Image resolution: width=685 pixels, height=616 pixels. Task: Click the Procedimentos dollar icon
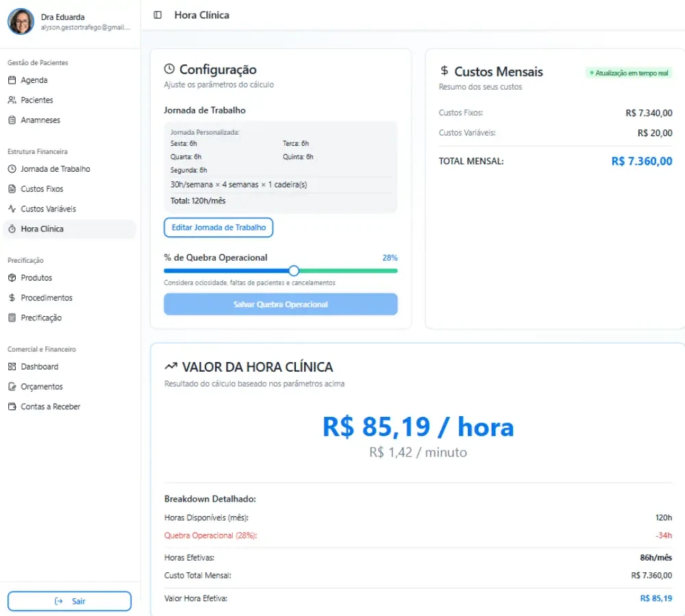tap(12, 298)
